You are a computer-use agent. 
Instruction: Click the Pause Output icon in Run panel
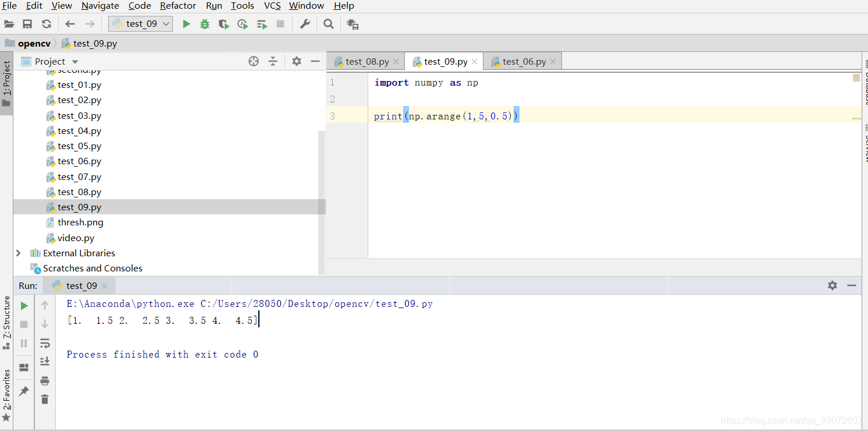(x=24, y=344)
